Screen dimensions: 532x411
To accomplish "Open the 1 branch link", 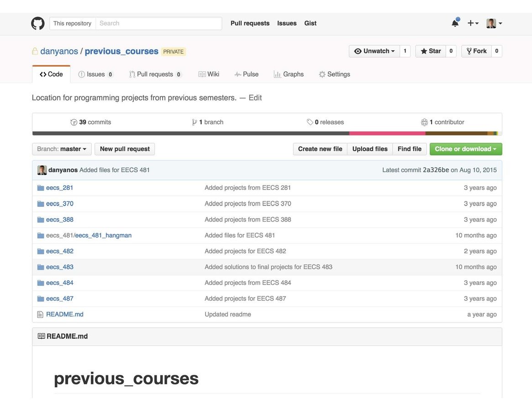I will [208, 122].
